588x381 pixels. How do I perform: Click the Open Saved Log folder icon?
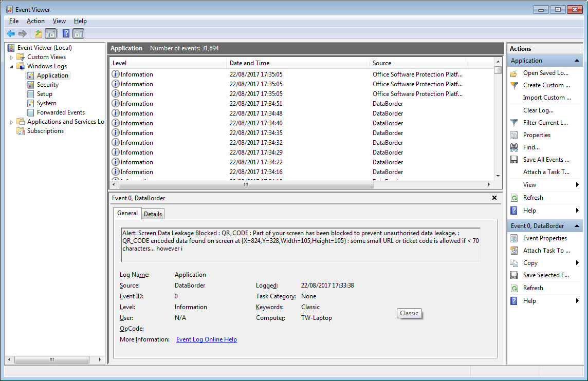pos(513,73)
